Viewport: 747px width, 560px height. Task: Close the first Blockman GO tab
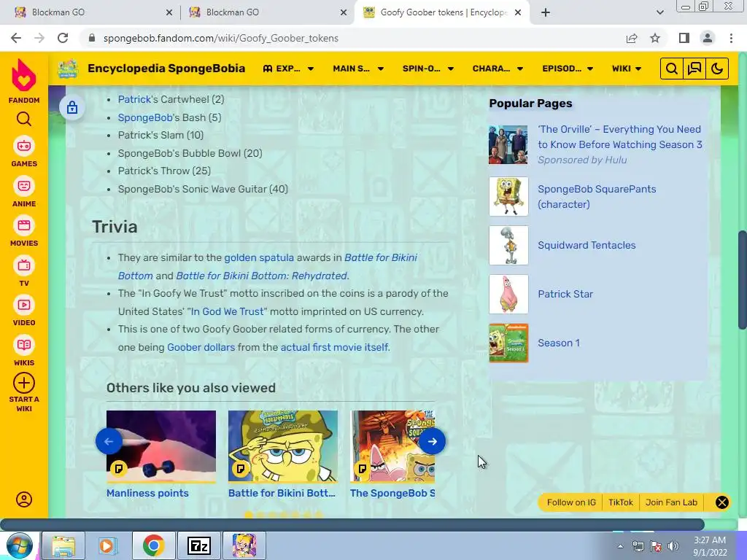point(169,12)
